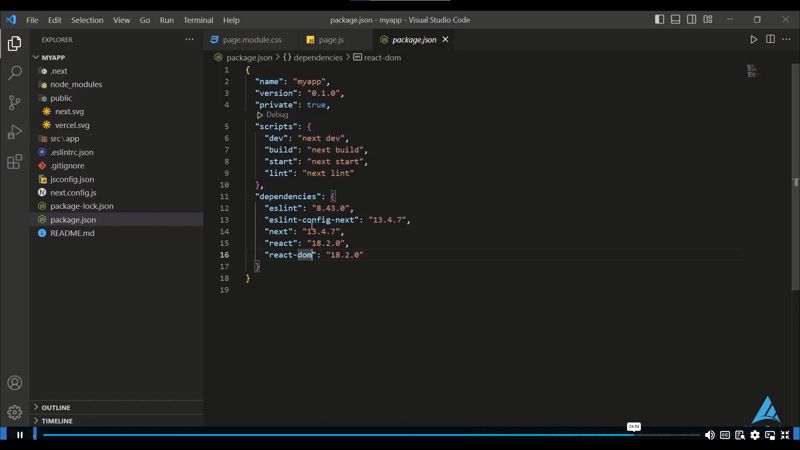Open the Search view in activity bar
The image size is (800, 450).
click(14, 72)
